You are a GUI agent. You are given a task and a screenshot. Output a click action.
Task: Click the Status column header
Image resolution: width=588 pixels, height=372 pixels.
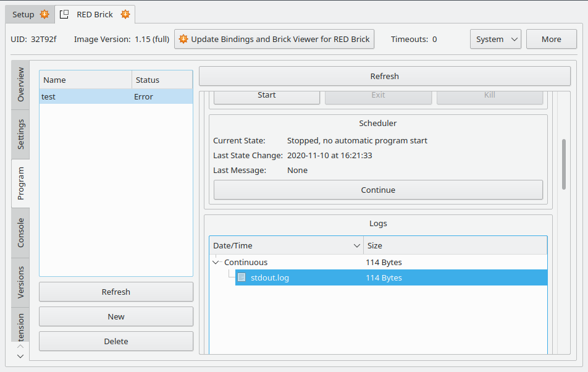coord(162,80)
